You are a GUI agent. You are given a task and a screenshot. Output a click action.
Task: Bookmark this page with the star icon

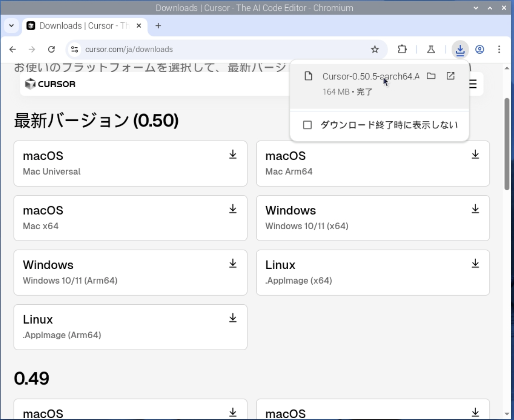(374, 49)
